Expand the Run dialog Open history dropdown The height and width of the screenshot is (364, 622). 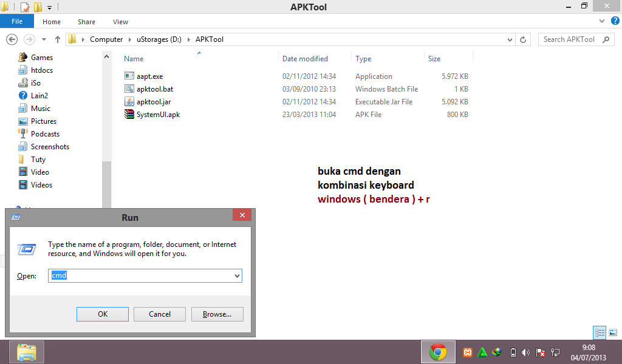click(237, 275)
